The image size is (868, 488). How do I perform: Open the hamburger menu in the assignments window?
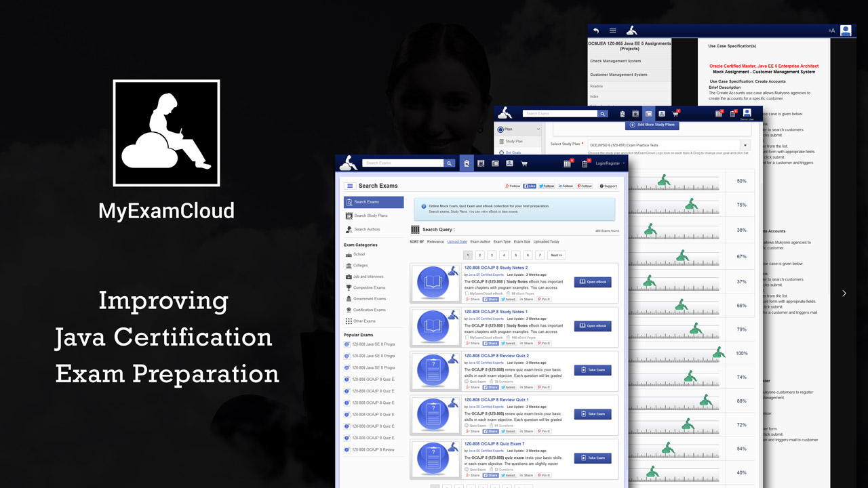pos(612,30)
